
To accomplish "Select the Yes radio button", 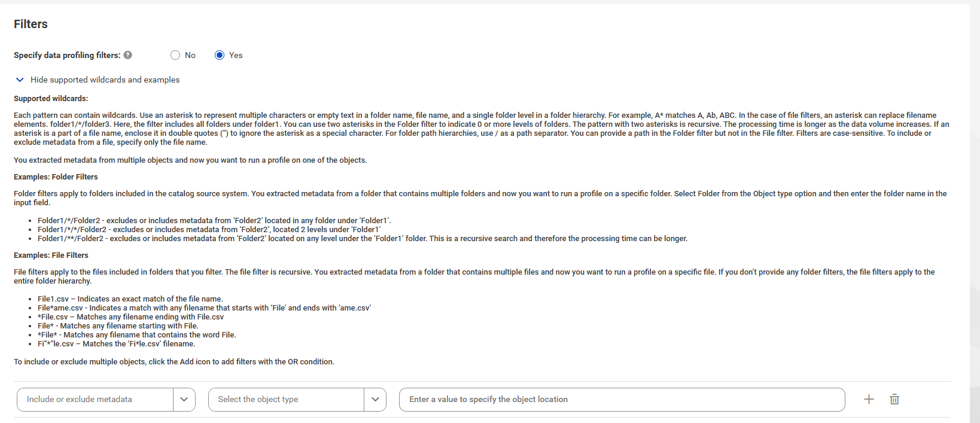I will click(x=220, y=55).
